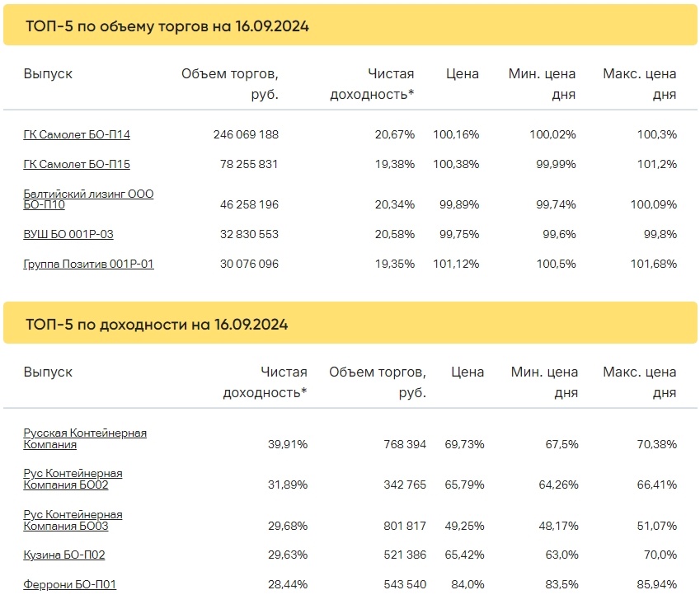Click the 65,42% price cell
Viewport: 700px width, 604px height.
(464, 555)
